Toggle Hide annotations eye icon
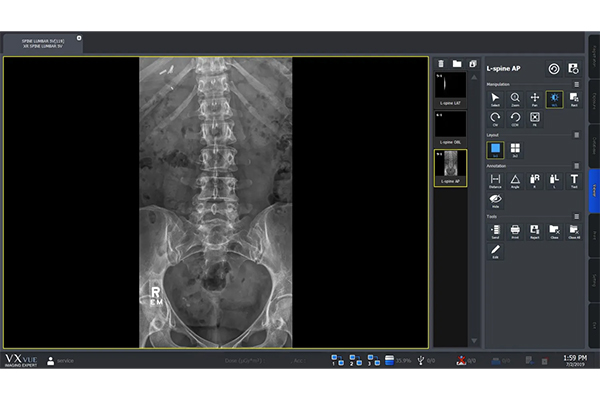Image resolution: width=600 pixels, height=400 pixels. 495,201
